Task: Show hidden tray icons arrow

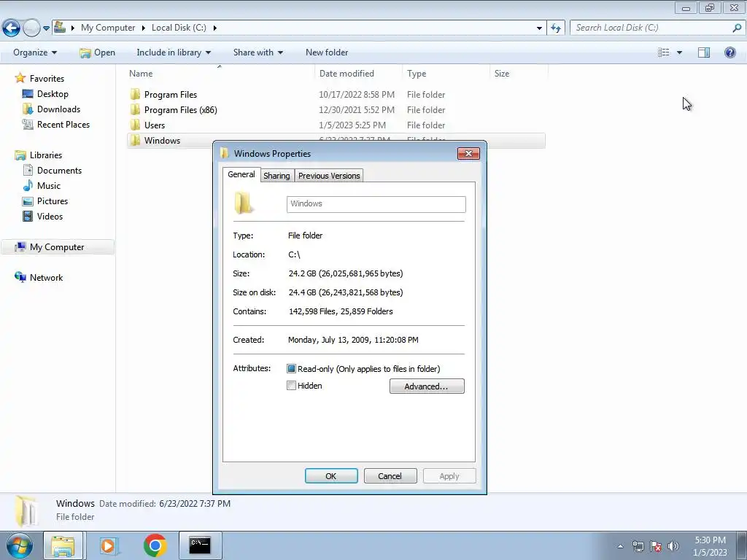Action: click(x=620, y=547)
